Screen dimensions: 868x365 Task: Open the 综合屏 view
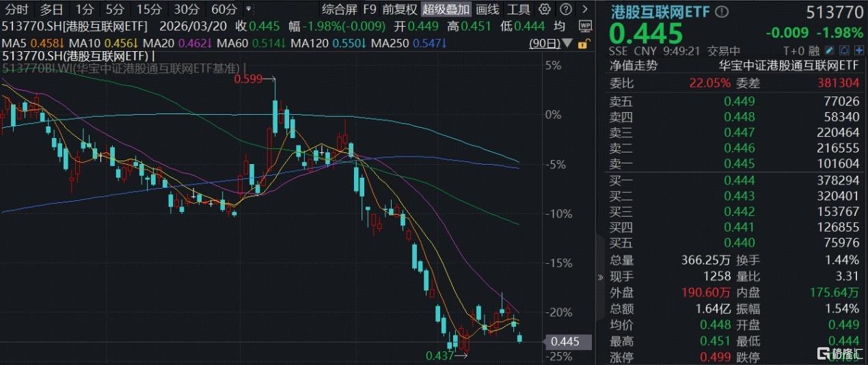coord(339,10)
